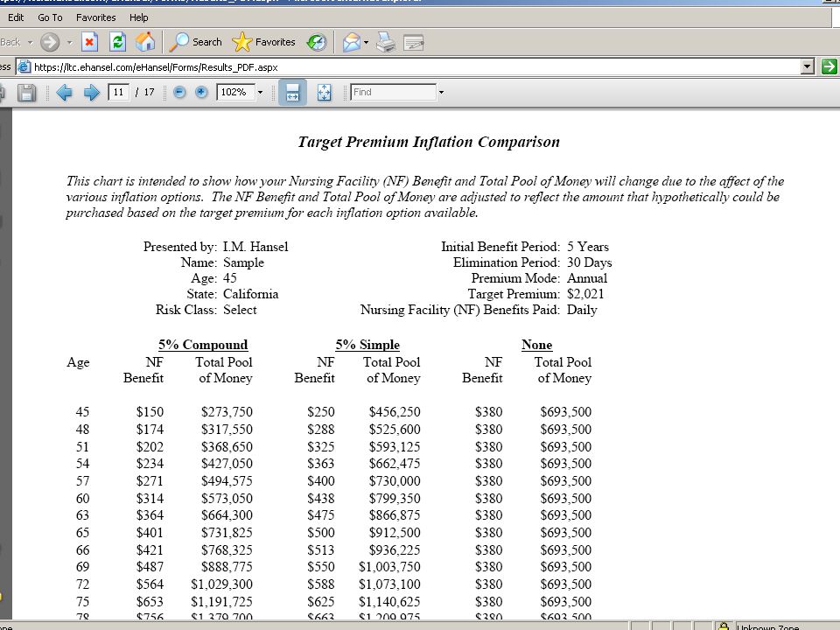Click the '$936,225' cell in the age 66 row
Image resolution: width=840 pixels, height=630 pixels.
[395, 550]
